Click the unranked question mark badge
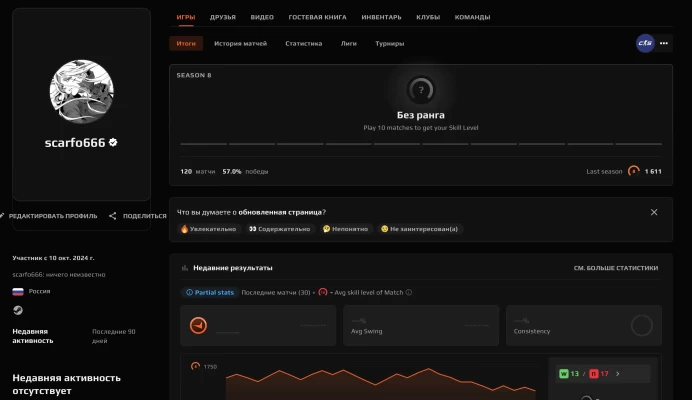Image resolution: width=692 pixels, height=400 pixels. (x=421, y=90)
